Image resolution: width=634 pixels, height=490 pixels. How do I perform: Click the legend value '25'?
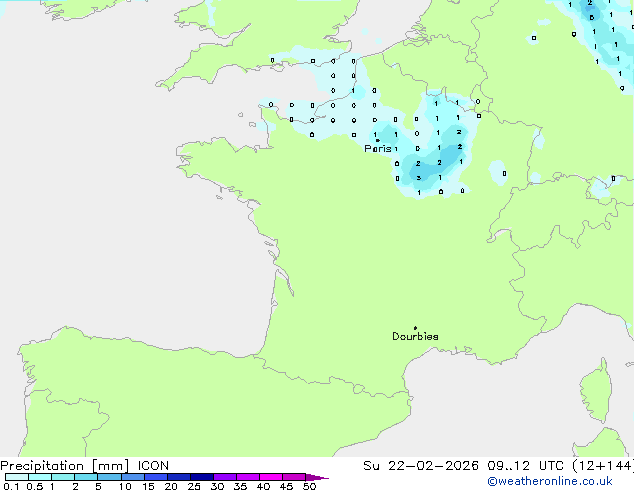click(194, 486)
